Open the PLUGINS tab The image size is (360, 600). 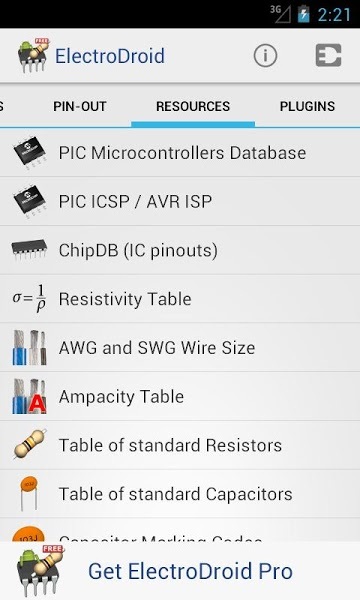click(307, 106)
